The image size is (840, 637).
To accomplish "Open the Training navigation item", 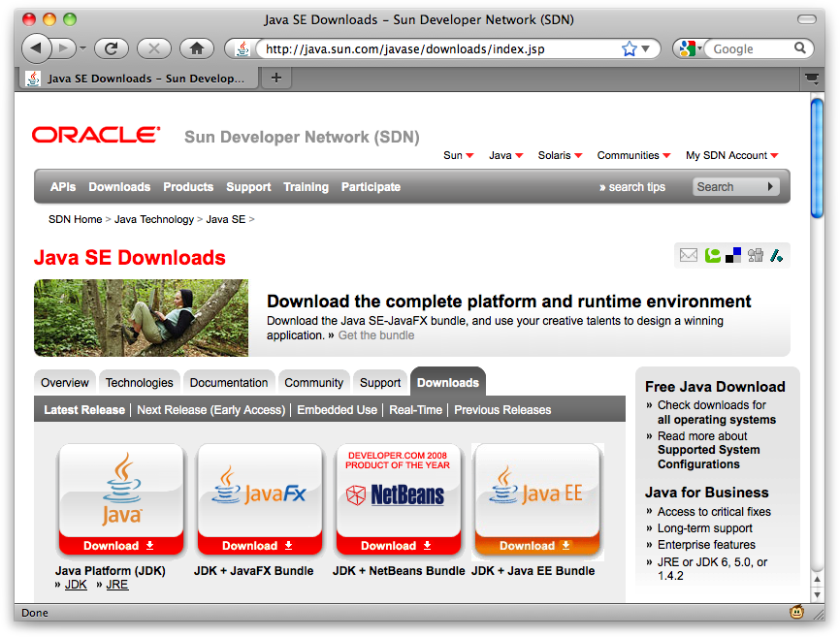I will point(306,187).
